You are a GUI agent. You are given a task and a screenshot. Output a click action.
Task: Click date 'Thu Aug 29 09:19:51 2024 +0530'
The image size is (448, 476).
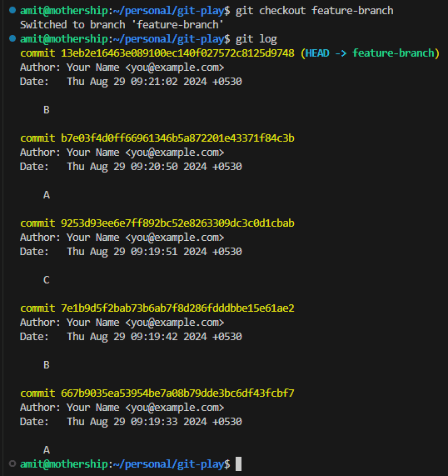click(x=154, y=252)
